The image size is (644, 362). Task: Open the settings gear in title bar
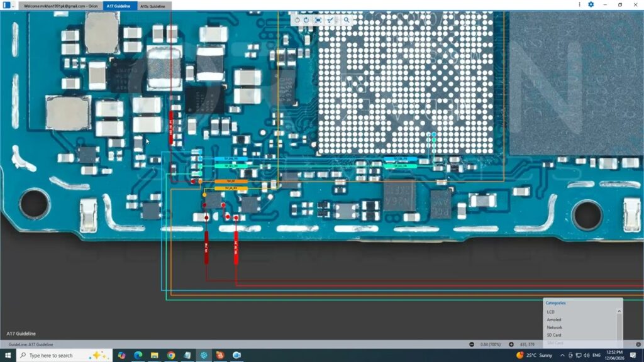click(x=591, y=4)
